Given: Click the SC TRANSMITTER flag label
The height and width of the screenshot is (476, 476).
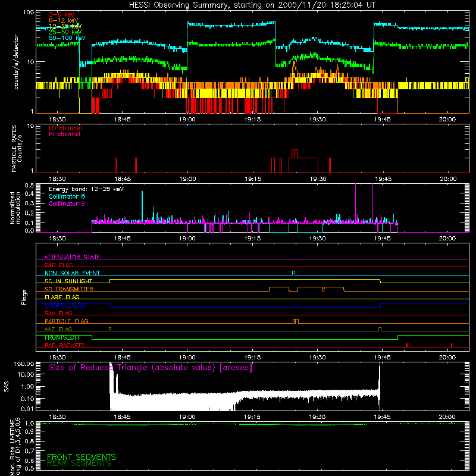Looking at the screenshot, I should [x=69, y=289].
